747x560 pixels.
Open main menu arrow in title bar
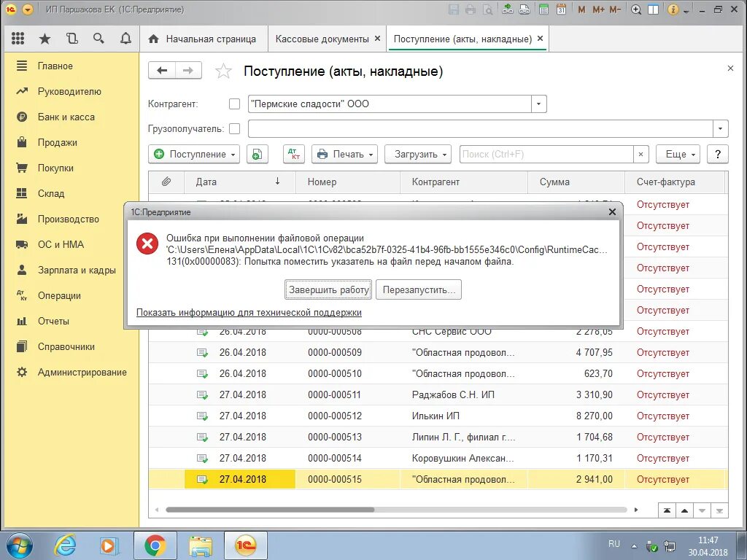click(28, 9)
